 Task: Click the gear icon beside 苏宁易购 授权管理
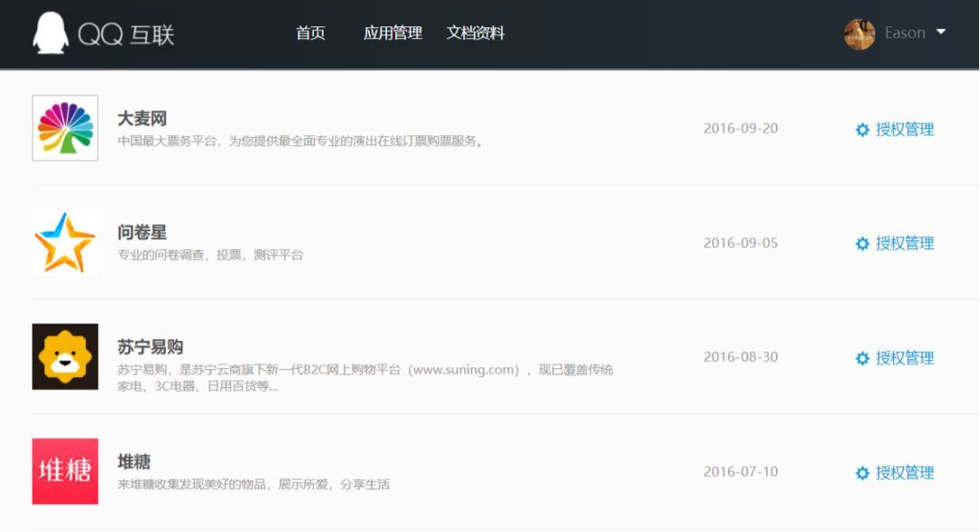point(862,358)
